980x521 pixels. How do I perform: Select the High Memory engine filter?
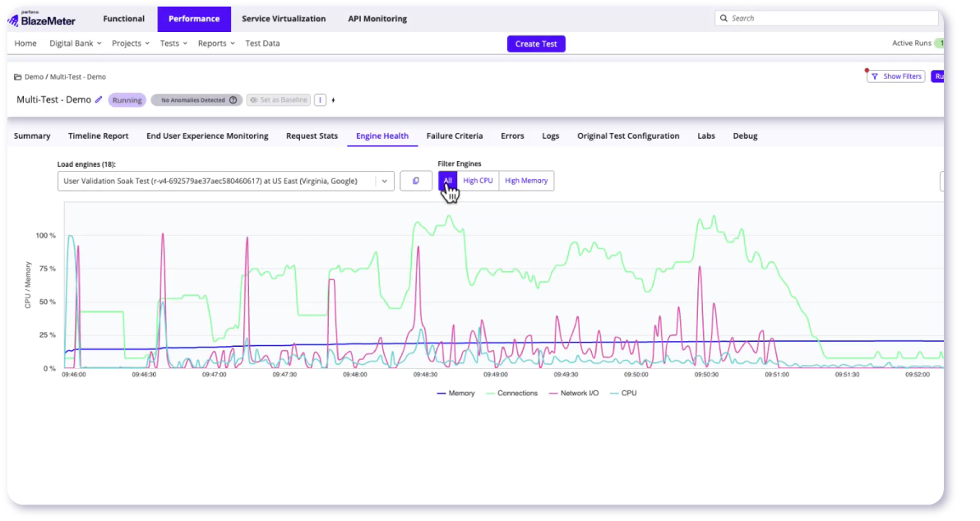tap(526, 181)
